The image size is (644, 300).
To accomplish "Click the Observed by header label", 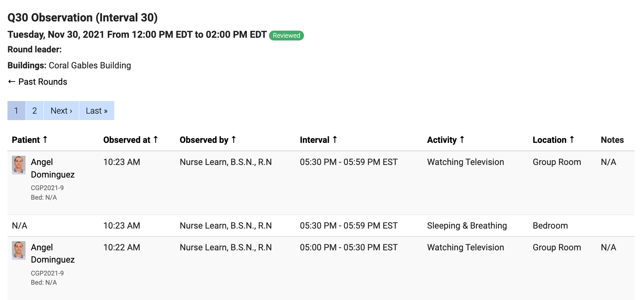I will tap(204, 140).
